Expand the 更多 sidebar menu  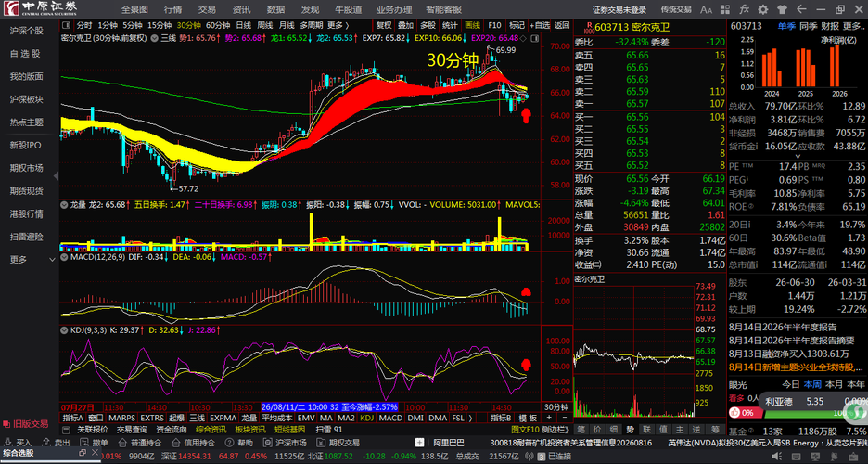point(32,259)
